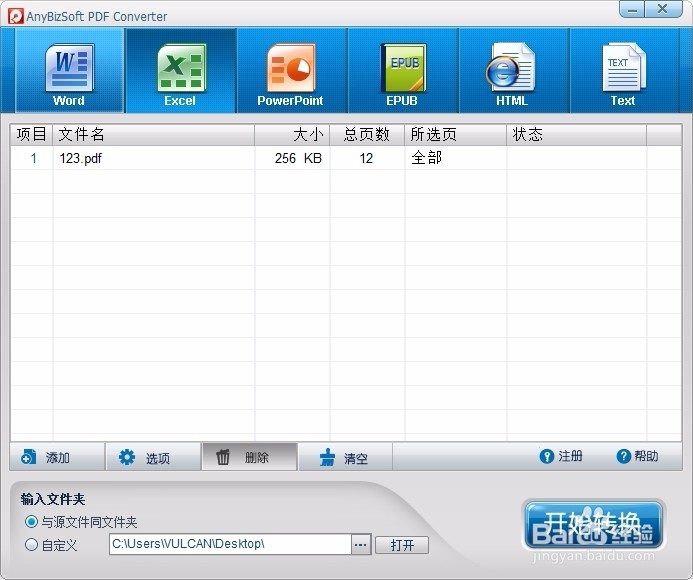The width and height of the screenshot is (693, 580).
Task: Select PowerPoint output format icon
Action: pyautogui.click(x=291, y=71)
